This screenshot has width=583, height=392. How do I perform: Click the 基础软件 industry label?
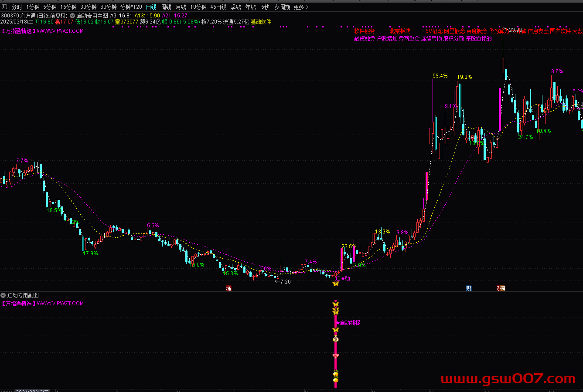(x=261, y=22)
